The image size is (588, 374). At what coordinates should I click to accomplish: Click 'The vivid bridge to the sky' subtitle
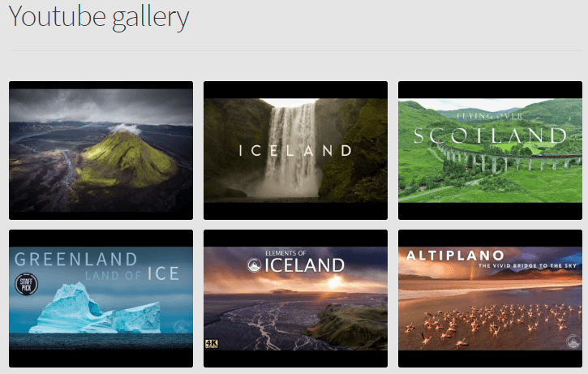click(527, 265)
